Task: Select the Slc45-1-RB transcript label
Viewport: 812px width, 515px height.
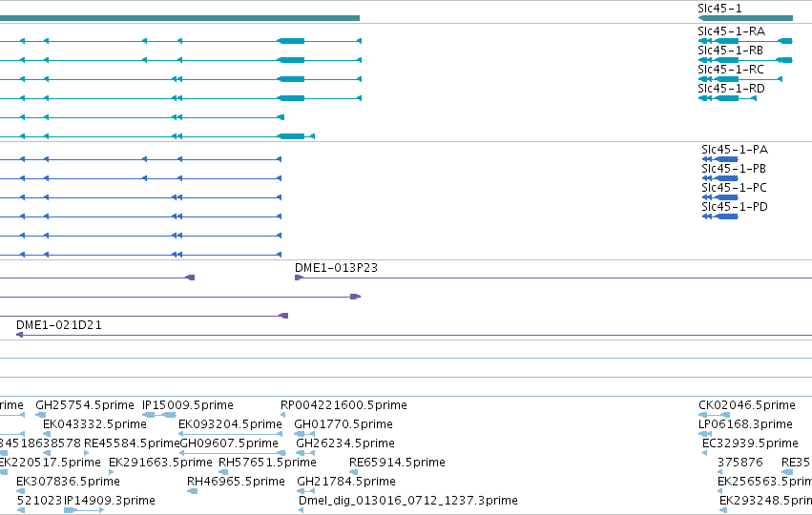Action: (730, 51)
